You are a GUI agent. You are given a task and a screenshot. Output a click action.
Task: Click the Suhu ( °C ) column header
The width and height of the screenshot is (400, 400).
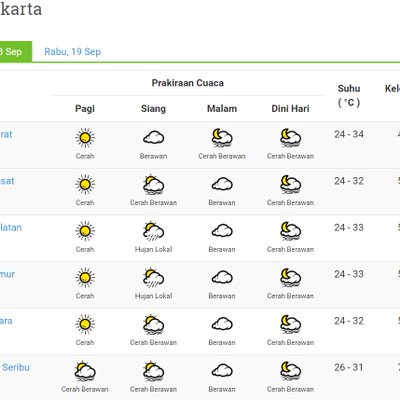(349, 95)
